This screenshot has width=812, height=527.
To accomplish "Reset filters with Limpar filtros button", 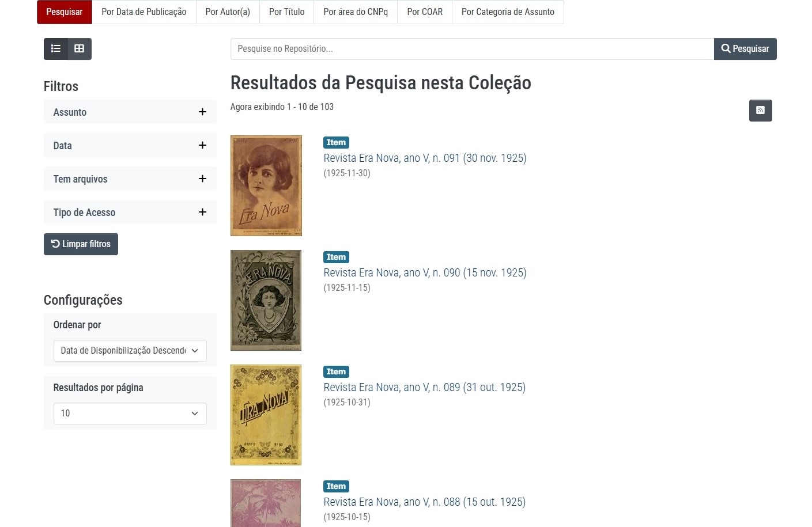I will (x=81, y=244).
